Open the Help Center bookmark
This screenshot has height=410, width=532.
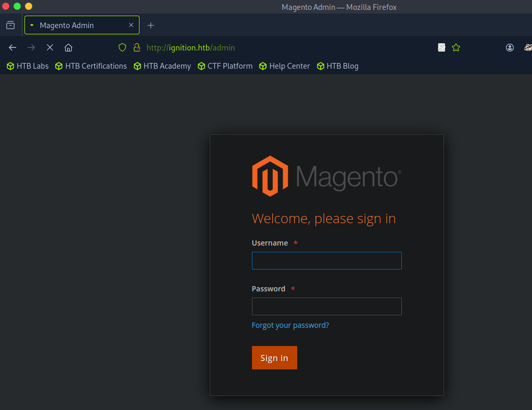pos(285,66)
